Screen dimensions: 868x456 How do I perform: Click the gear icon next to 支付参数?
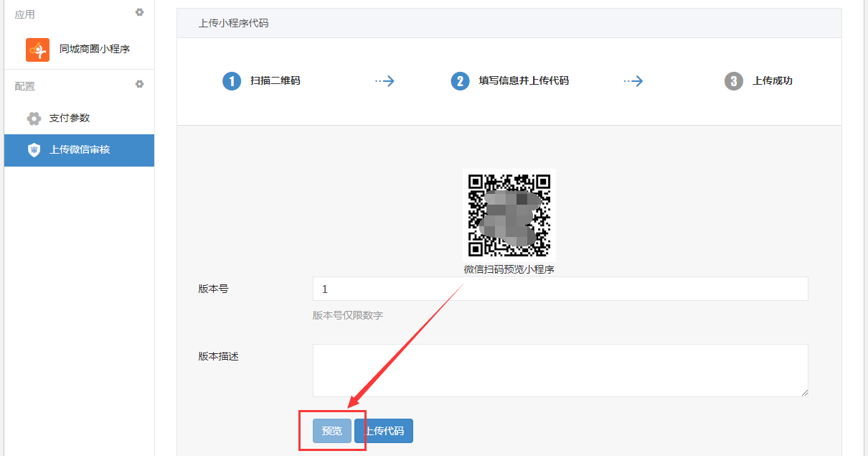coord(34,118)
